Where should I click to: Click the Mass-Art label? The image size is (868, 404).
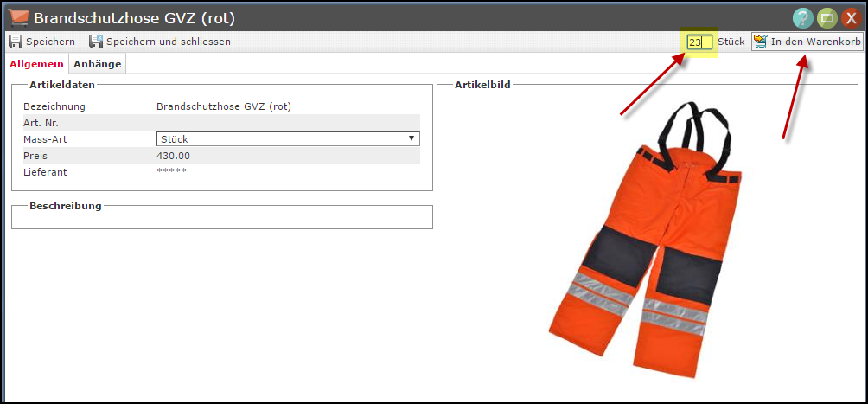tap(45, 139)
